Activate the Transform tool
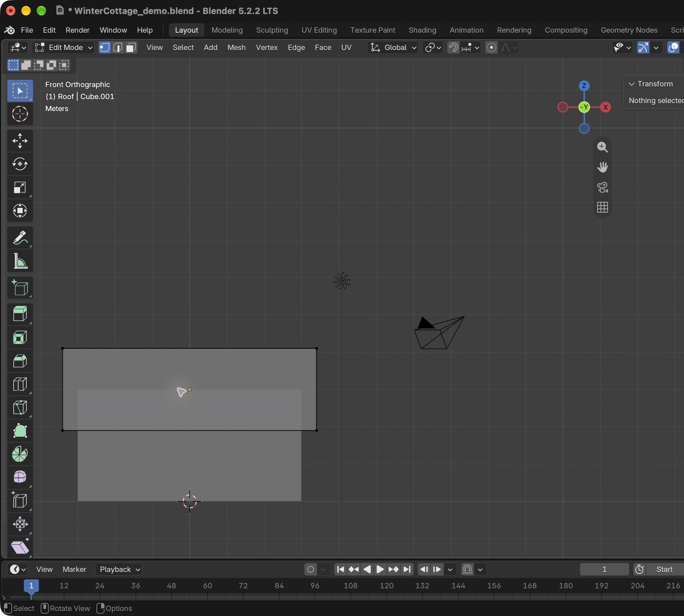The width and height of the screenshot is (684, 616). (20, 211)
